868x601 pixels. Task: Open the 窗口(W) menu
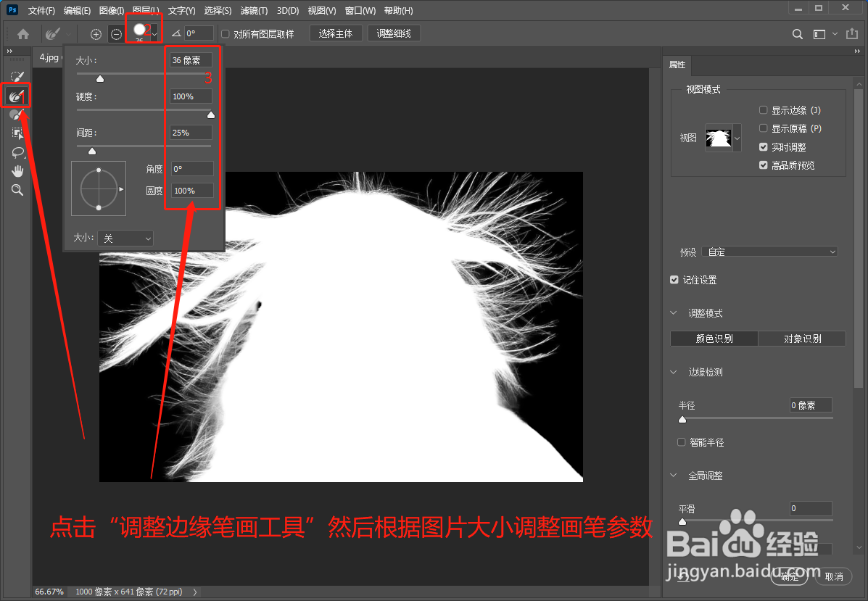(x=360, y=11)
